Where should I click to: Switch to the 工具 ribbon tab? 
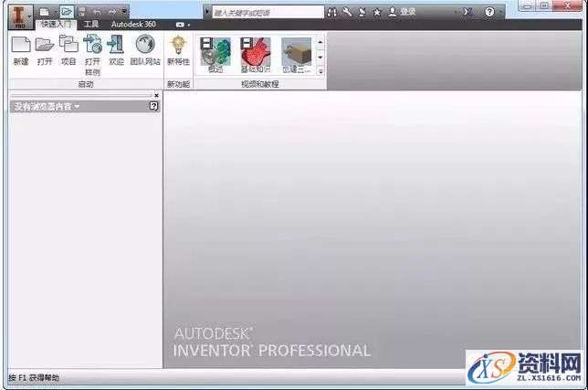tap(91, 25)
